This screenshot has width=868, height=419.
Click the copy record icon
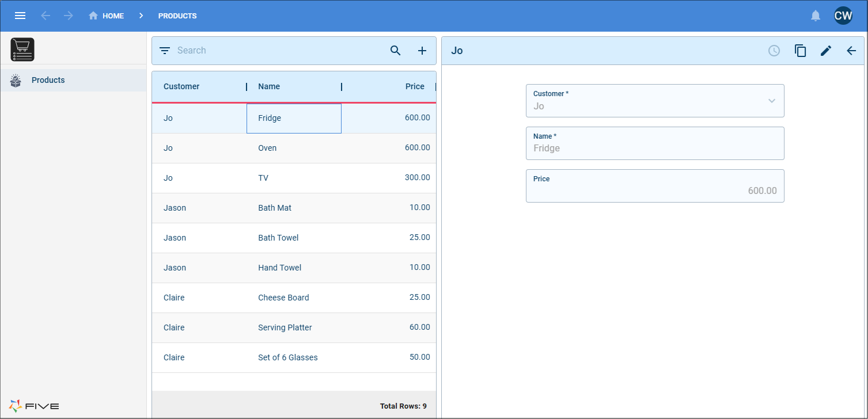pyautogui.click(x=800, y=51)
